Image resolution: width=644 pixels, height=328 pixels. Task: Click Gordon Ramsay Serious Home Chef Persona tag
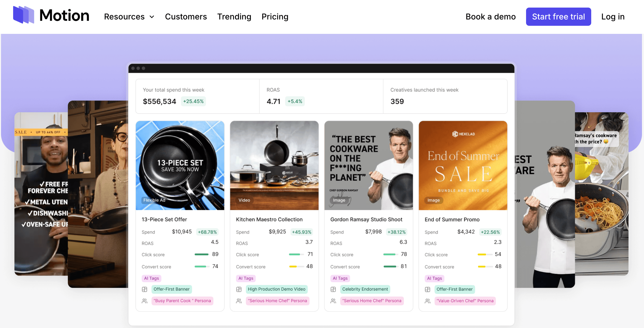372,301
